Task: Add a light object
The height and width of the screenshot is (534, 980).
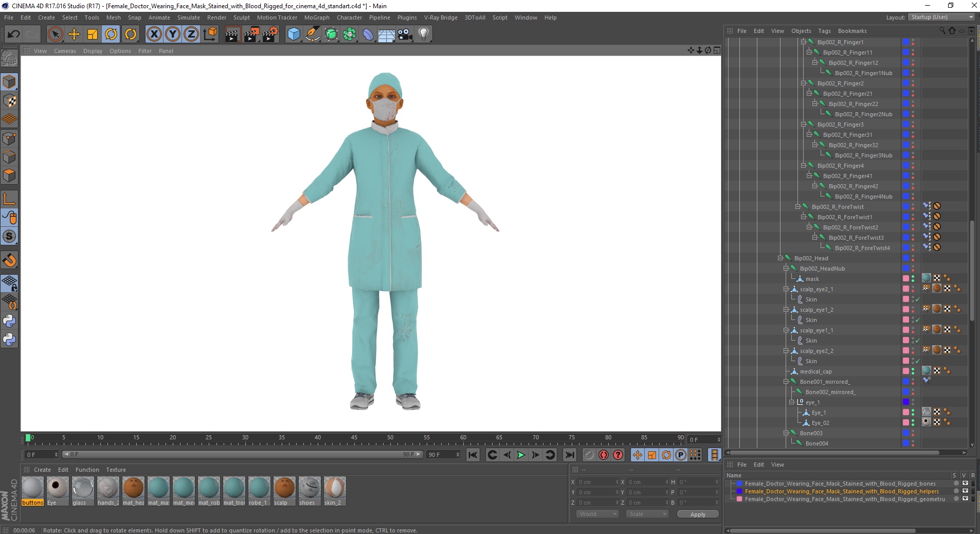Action: tap(424, 34)
